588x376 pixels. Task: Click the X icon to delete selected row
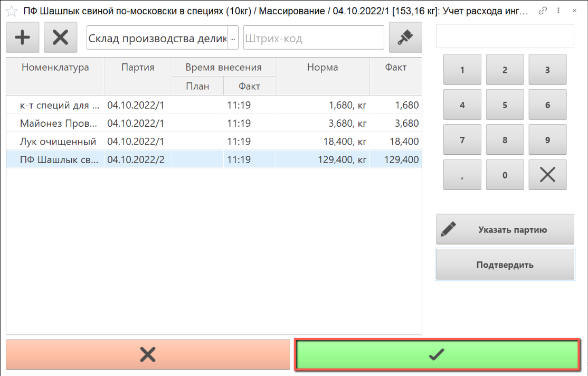coord(60,37)
